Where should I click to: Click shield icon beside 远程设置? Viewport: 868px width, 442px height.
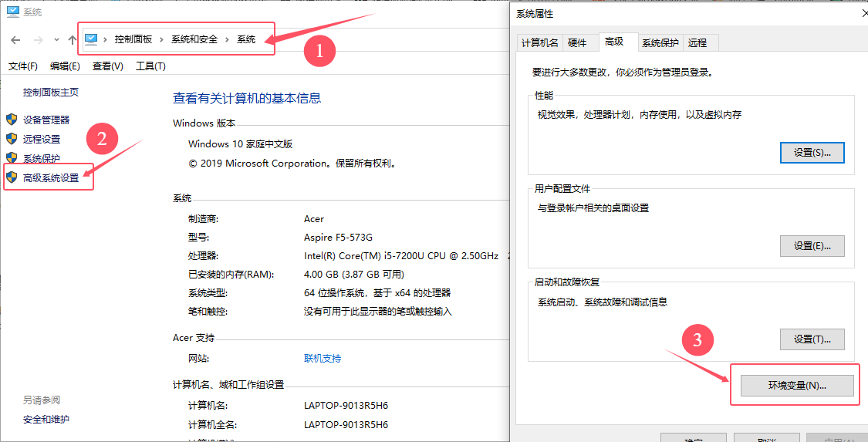click(x=12, y=138)
